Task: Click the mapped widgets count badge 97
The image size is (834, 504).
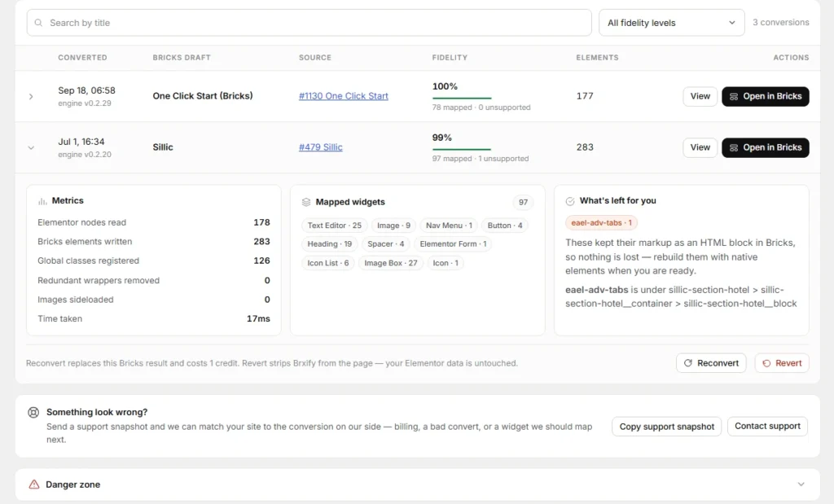Action: (524, 202)
